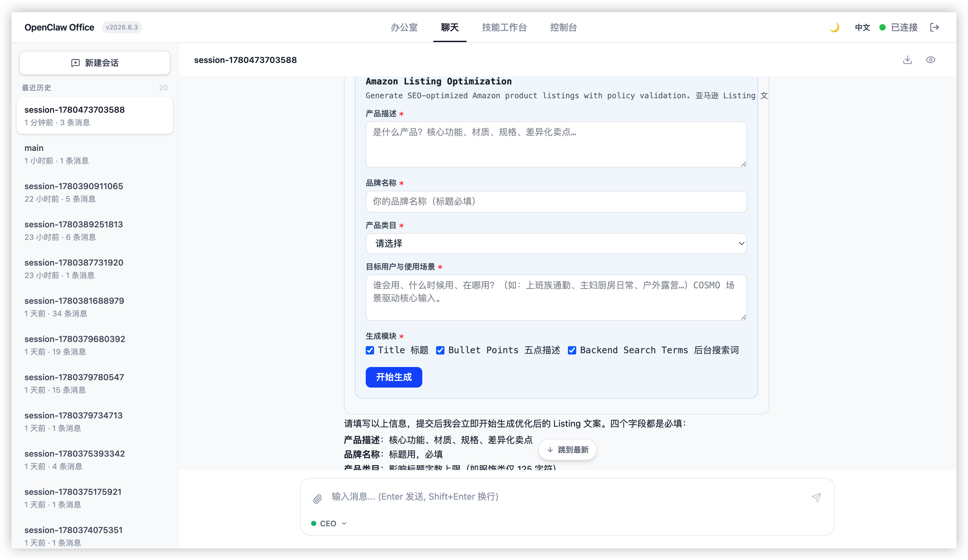Click the 最近历史 section label
Screen dimensions: 968x560
[x=36, y=88]
